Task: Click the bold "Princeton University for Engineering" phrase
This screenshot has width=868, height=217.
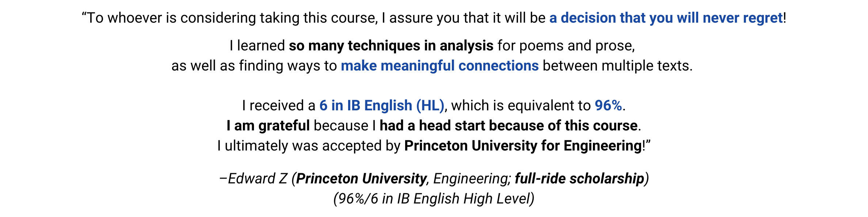Action: [x=523, y=146]
